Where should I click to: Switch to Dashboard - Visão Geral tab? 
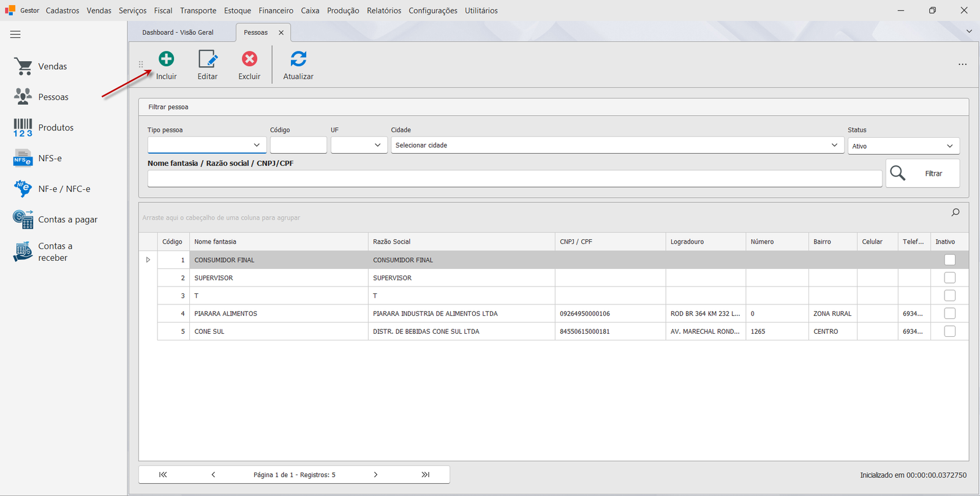(x=178, y=32)
